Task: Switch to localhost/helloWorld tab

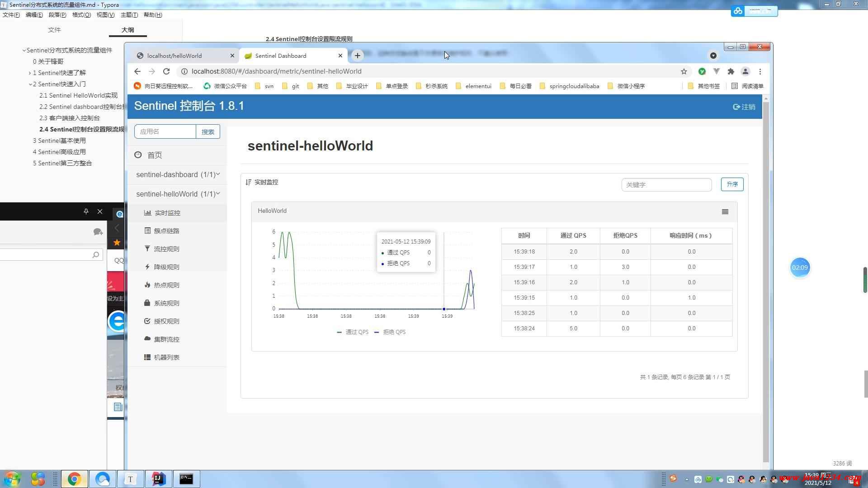Action: click(x=185, y=56)
